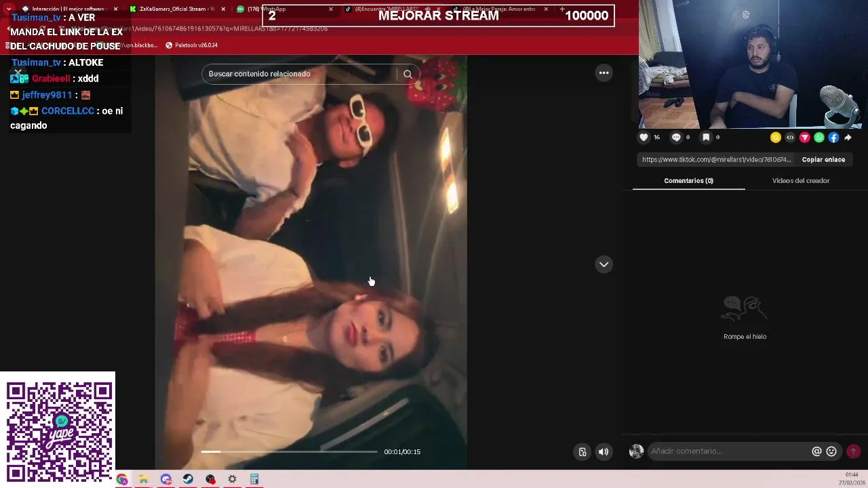868x488 pixels.
Task: Click Copiar enlace button
Action: coord(823,159)
